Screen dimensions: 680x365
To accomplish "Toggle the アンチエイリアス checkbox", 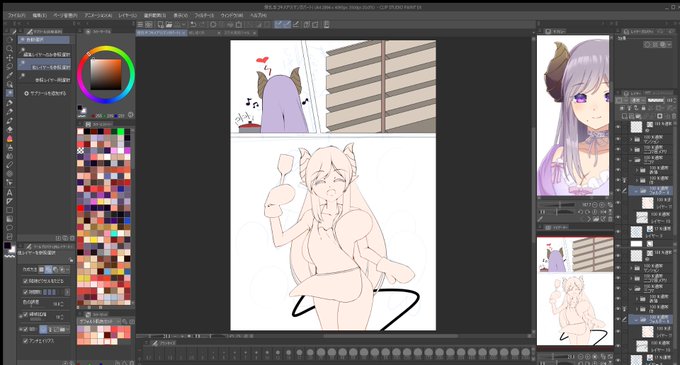I will click(x=25, y=341).
